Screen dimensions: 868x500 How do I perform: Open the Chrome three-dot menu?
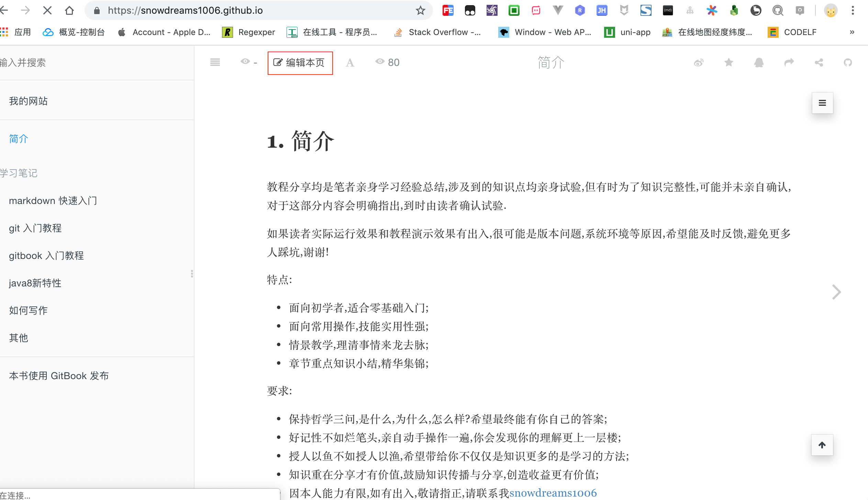click(853, 10)
